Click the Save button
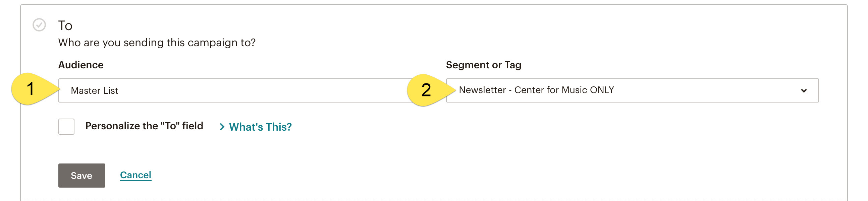 click(82, 176)
